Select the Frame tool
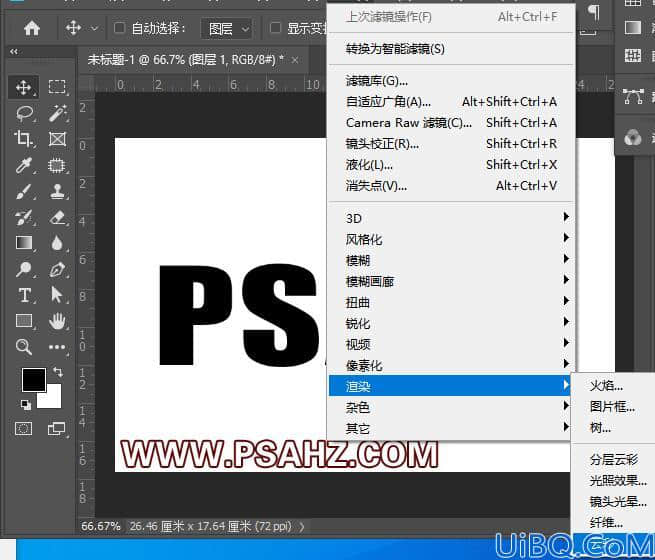The image size is (655, 560). coord(57,139)
